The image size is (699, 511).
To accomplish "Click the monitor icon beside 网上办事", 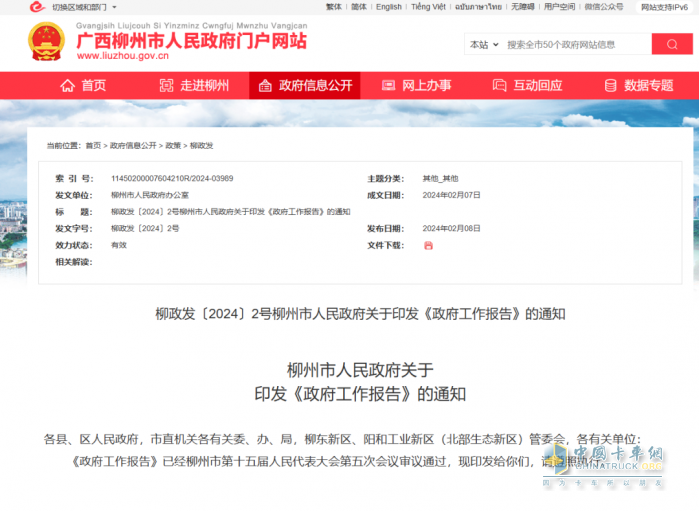I will 386,86.
